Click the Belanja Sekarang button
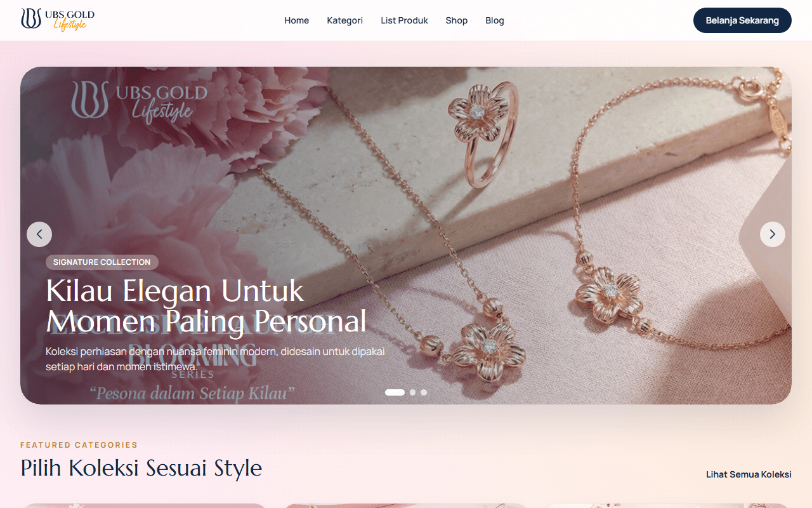This screenshot has height=508, width=812. (742, 20)
